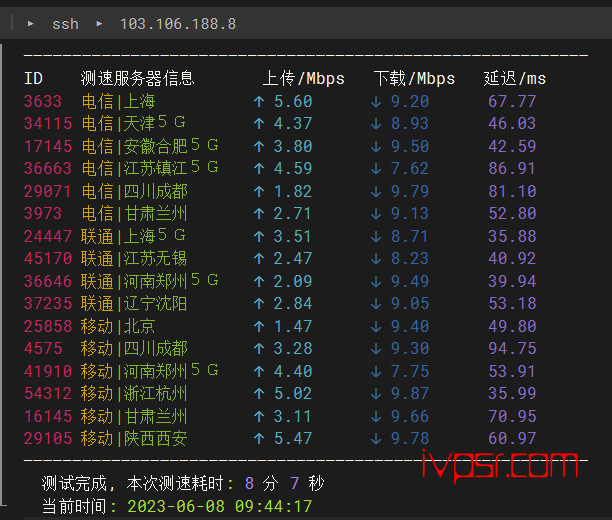Click download value 9.50
This screenshot has height=520, width=612.
coord(410,146)
